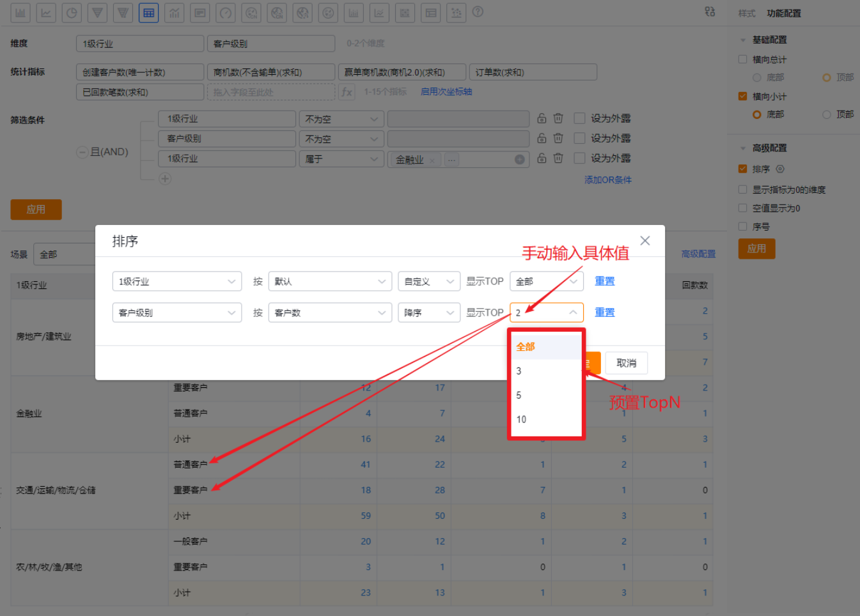Select the scatter plot chart icon
The width and height of the screenshot is (860, 616).
coord(456,13)
